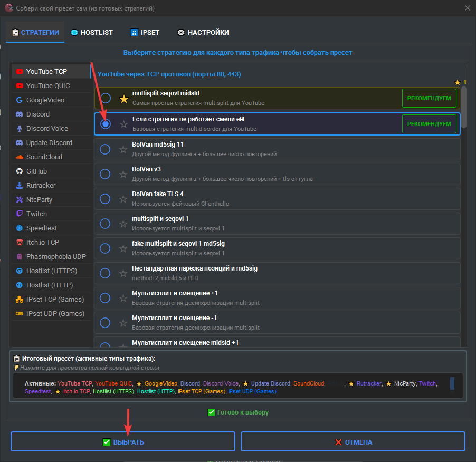This screenshot has width=476, height=462.
Task: Click the Hostlist (HTTP) icon
Action: point(20,285)
